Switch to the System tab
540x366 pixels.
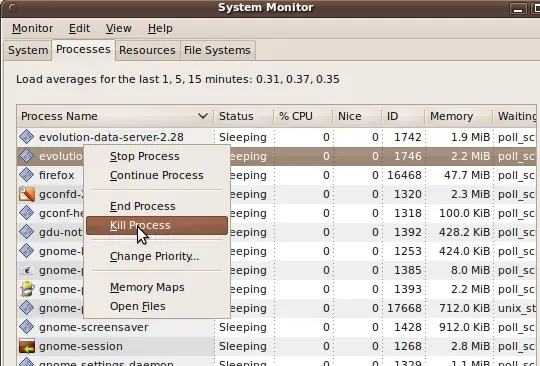[28, 50]
